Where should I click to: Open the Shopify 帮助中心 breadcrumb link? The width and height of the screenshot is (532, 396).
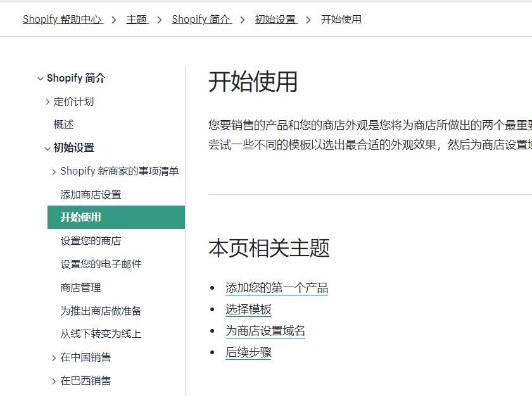(63, 20)
